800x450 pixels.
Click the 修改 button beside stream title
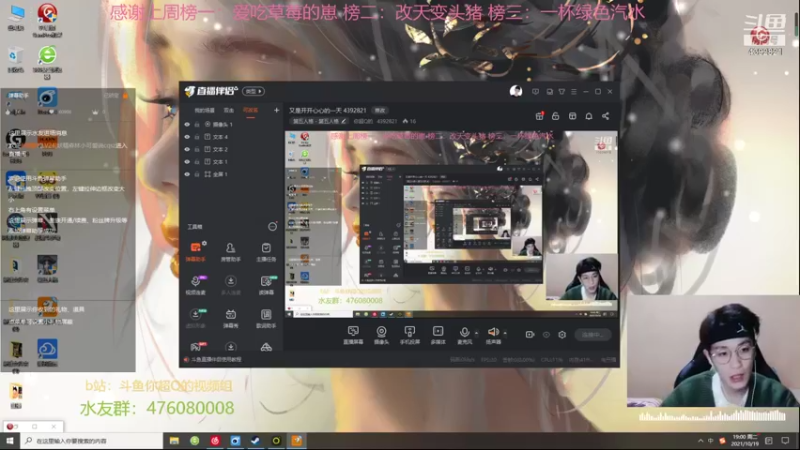(380, 110)
